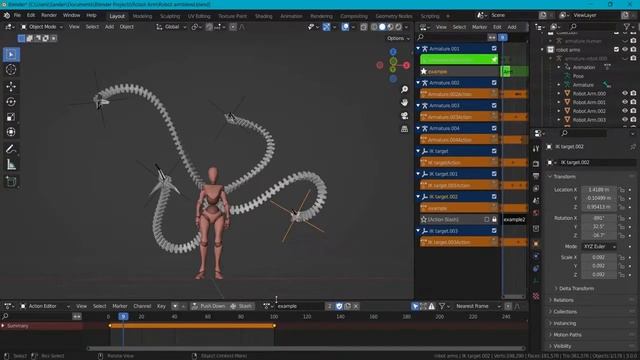The height and width of the screenshot is (360, 640).
Task: Open the Key menu in Action Editor
Action: [x=161, y=306]
